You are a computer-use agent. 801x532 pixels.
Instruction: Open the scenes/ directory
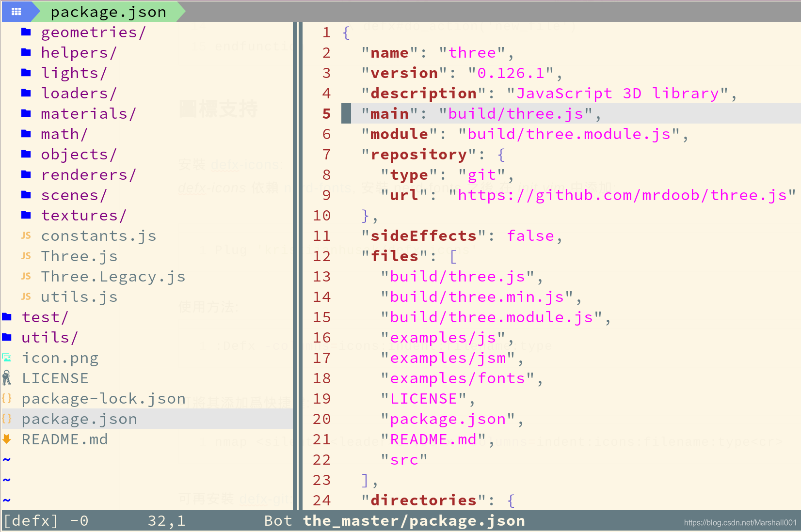[74, 195]
